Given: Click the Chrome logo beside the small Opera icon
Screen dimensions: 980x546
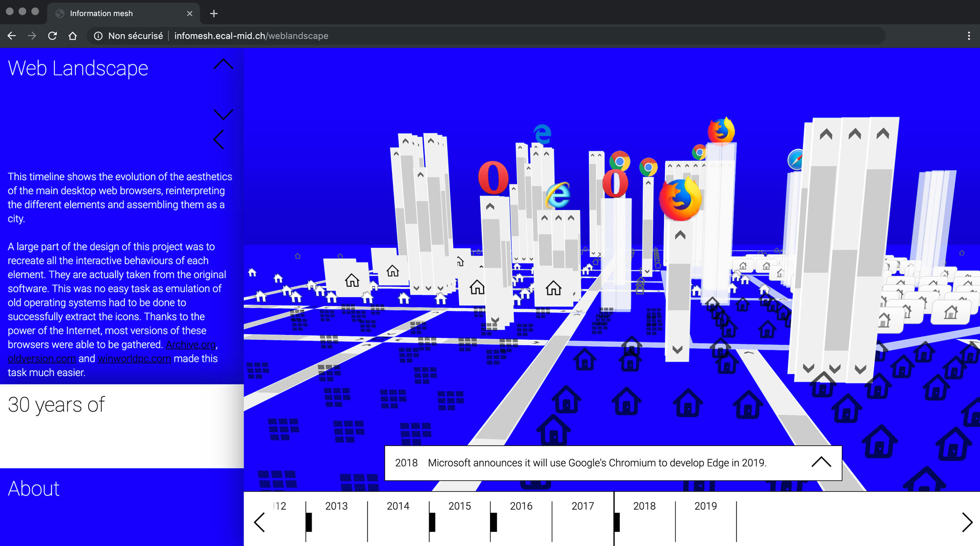Looking at the screenshot, I should pos(620,161).
